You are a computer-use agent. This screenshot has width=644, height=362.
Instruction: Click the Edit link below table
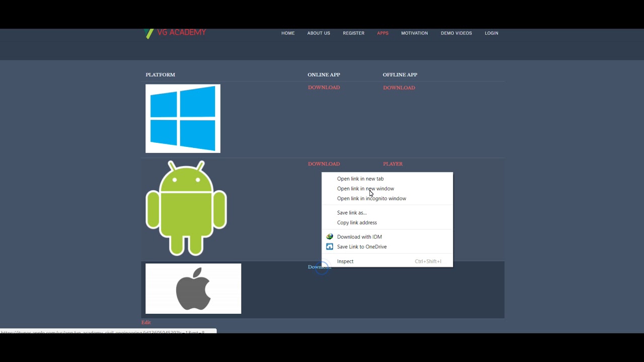coord(146,322)
